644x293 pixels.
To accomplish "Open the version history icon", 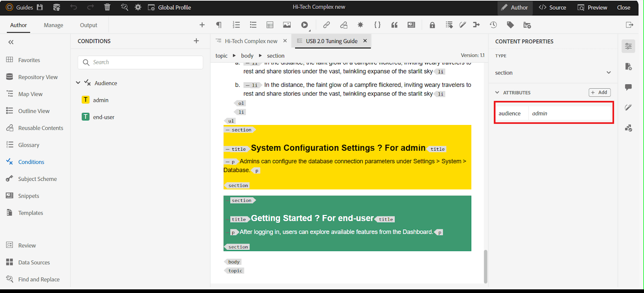I will (493, 25).
